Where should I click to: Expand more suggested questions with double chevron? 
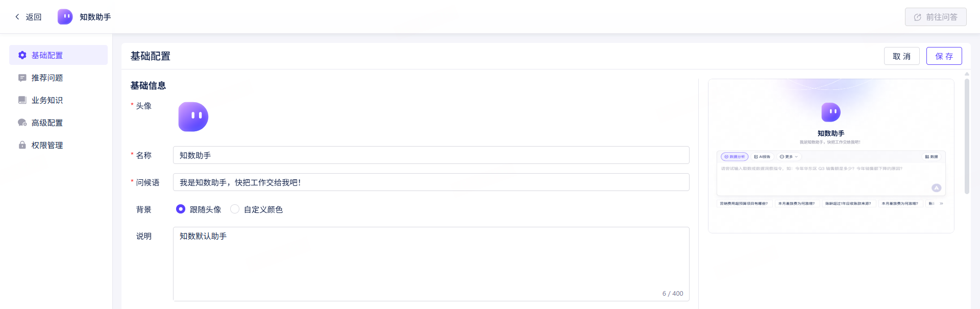pyautogui.click(x=941, y=203)
